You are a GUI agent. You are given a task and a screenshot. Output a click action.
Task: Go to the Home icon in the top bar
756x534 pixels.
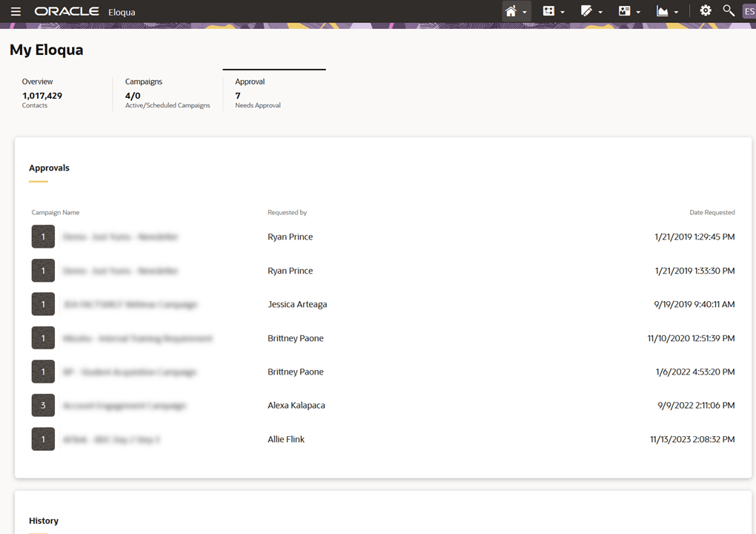point(511,10)
